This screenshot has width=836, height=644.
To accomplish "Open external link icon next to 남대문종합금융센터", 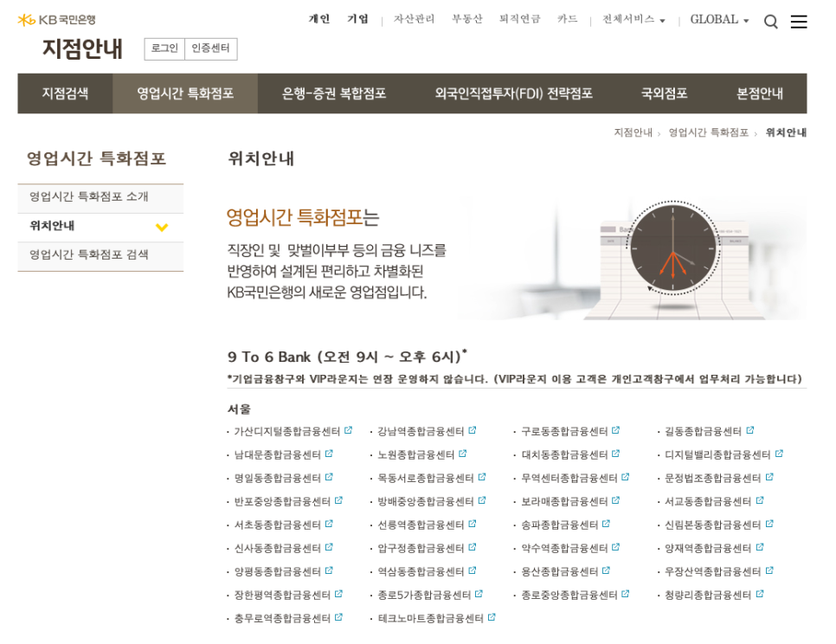I will [329, 454].
